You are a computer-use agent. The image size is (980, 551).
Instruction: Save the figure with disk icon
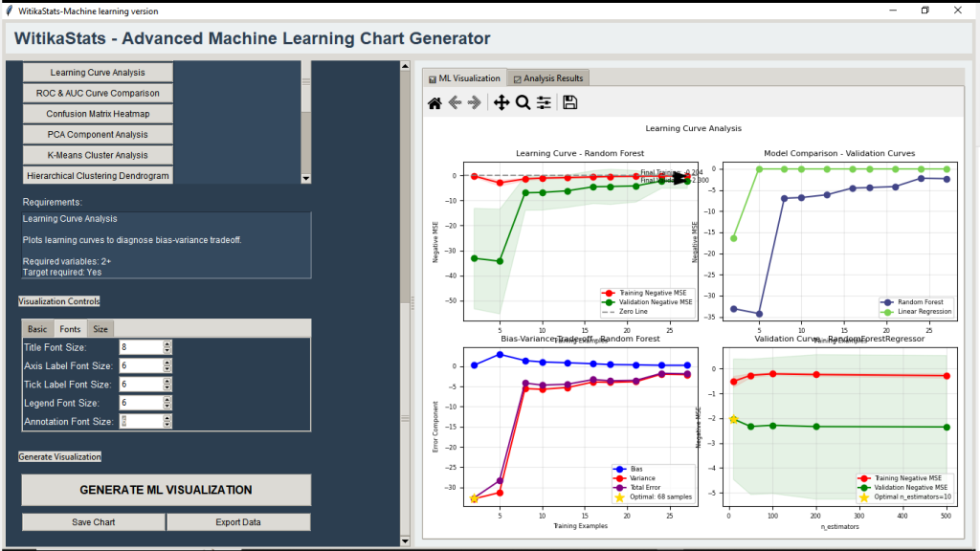[x=570, y=102]
